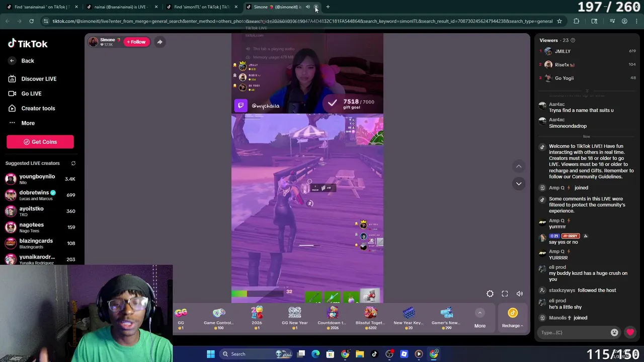Expand More gifts panel
This screenshot has width=644, height=362.
tap(480, 319)
